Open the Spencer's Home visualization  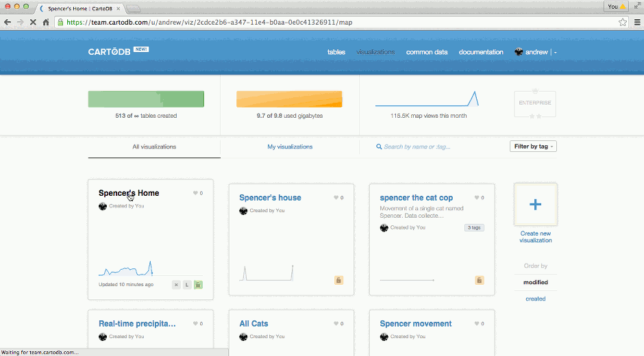coord(129,193)
